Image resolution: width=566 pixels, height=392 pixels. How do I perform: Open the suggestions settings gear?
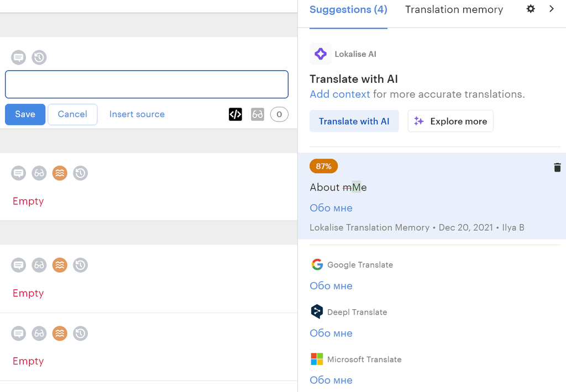pyautogui.click(x=530, y=9)
